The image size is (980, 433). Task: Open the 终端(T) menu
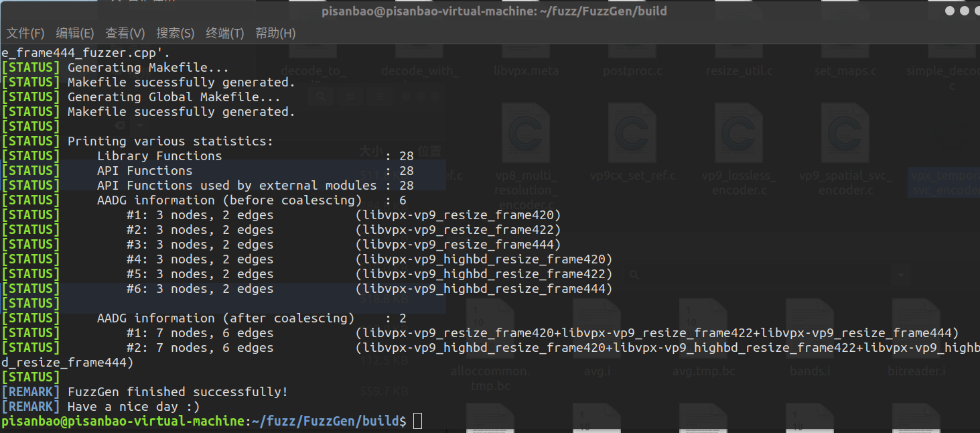pos(225,33)
